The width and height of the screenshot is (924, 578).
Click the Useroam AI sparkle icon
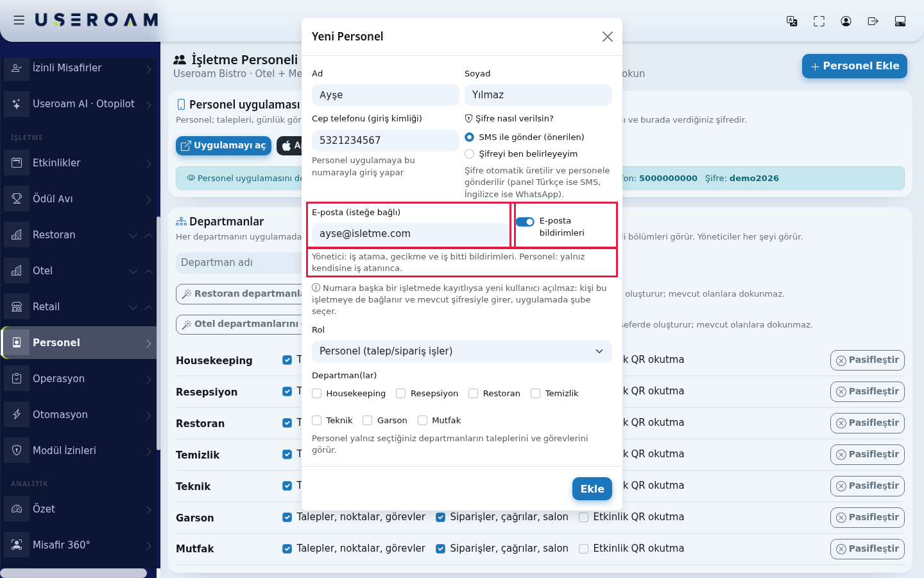pyautogui.click(x=17, y=104)
